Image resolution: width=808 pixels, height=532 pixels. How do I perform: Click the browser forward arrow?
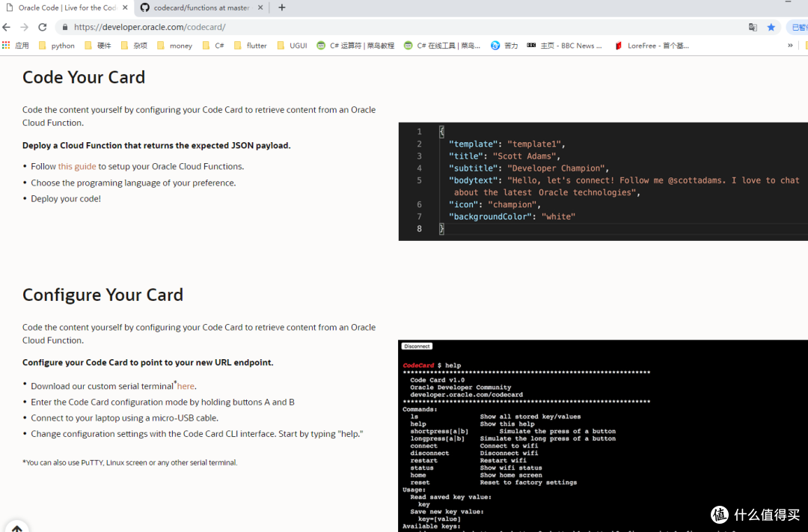pos(24,28)
